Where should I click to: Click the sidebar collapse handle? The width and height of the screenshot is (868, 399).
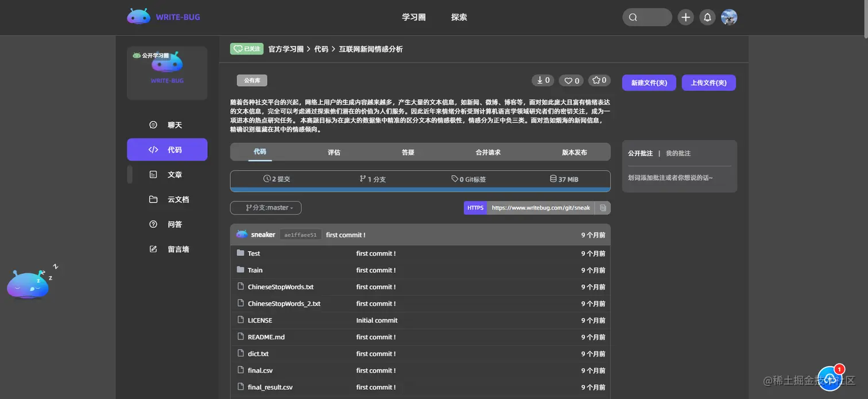(x=130, y=175)
